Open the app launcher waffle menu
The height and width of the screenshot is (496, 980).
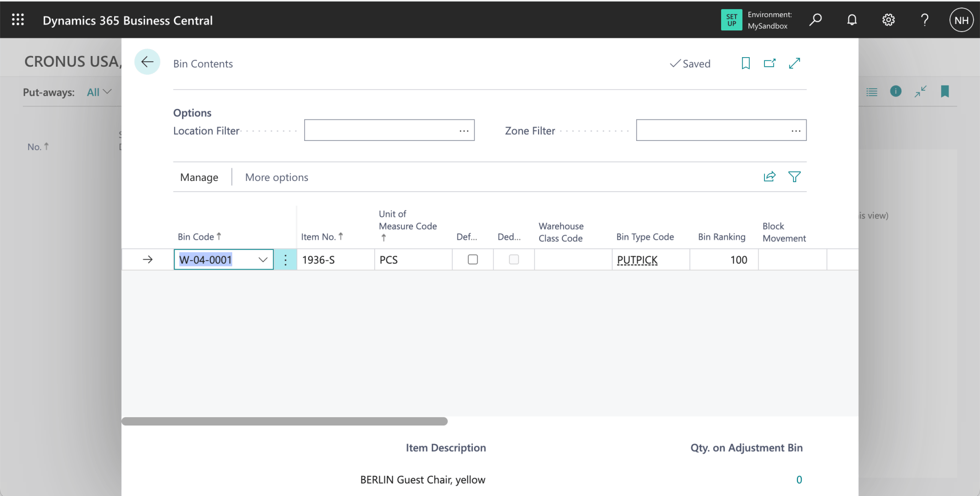tap(18, 20)
